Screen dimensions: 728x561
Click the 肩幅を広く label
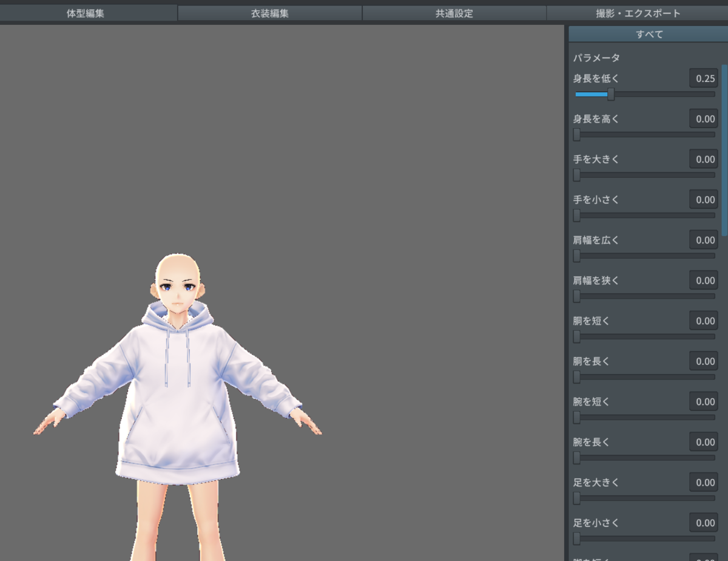pyautogui.click(x=596, y=240)
